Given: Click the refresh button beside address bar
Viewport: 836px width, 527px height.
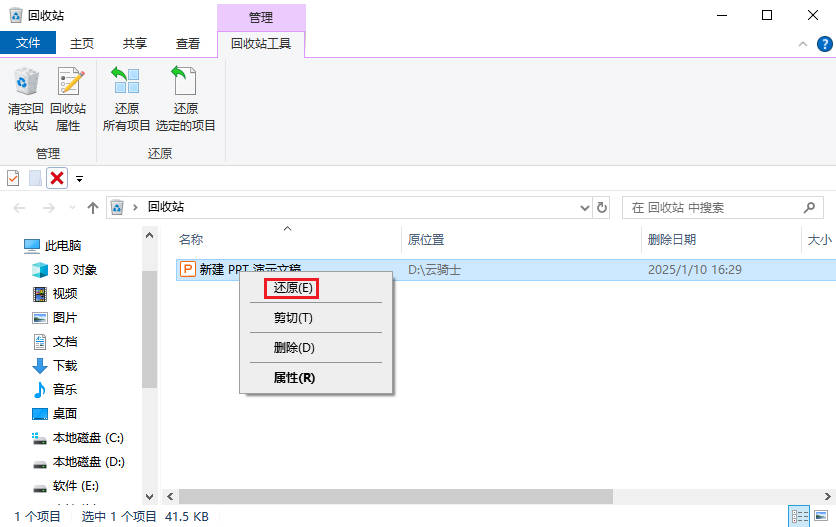Looking at the screenshot, I should [602, 208].
